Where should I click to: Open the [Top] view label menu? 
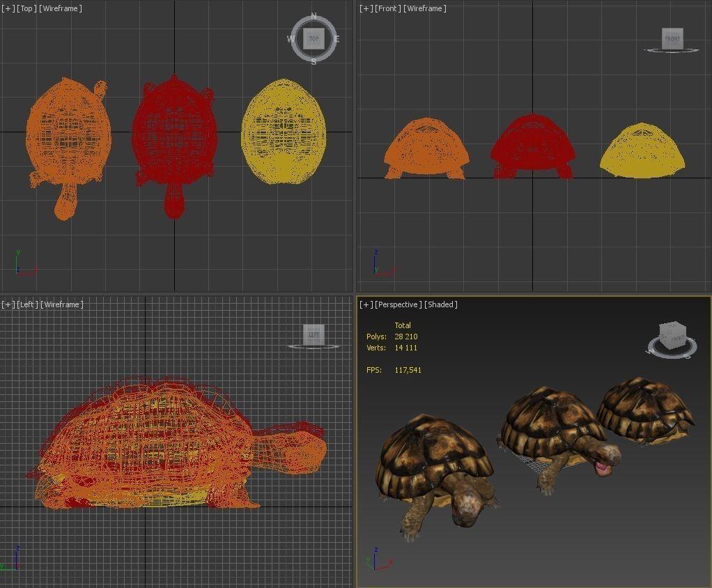[26, 8]
